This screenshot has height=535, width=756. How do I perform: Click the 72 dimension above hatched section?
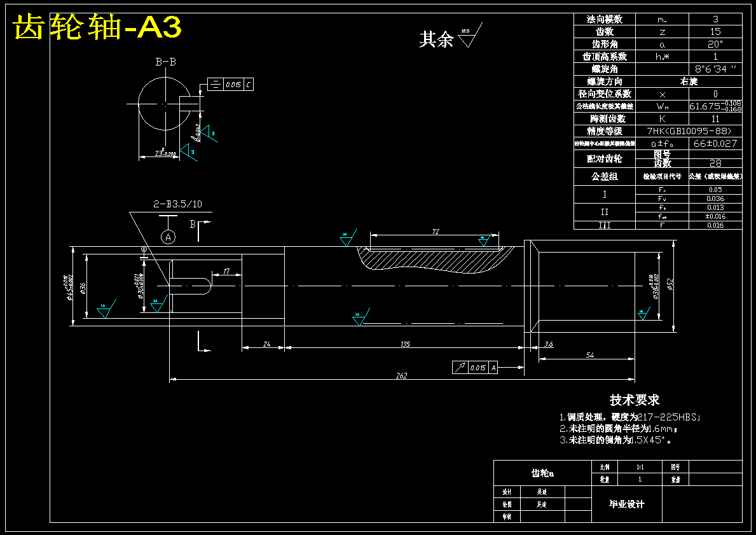[436, 232]
